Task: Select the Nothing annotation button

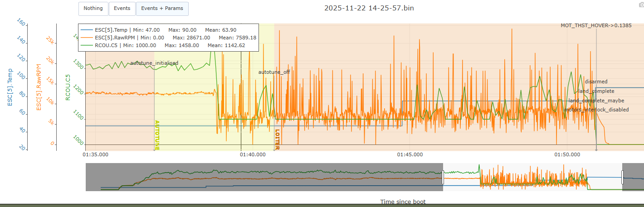Action: [x=93, y=8]
